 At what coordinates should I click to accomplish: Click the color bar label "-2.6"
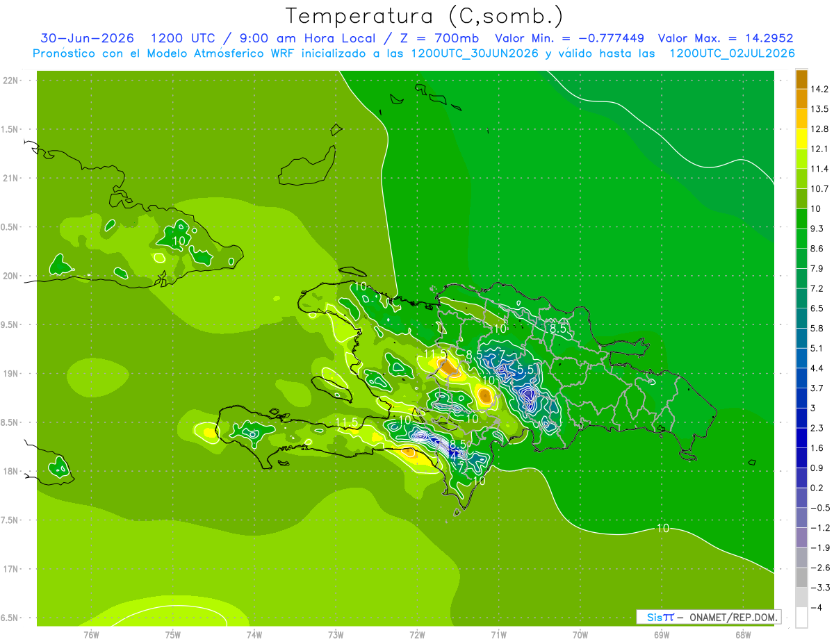pos(819,568)
